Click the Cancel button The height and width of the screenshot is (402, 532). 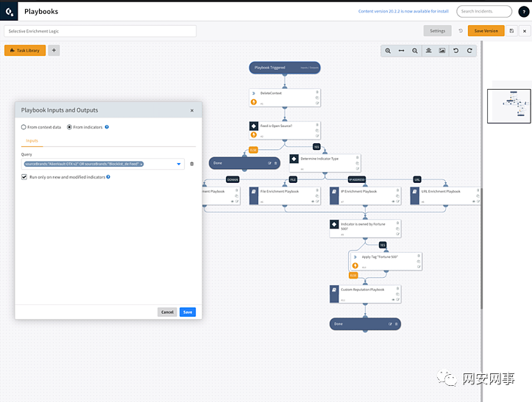click(x=167, y=312)
